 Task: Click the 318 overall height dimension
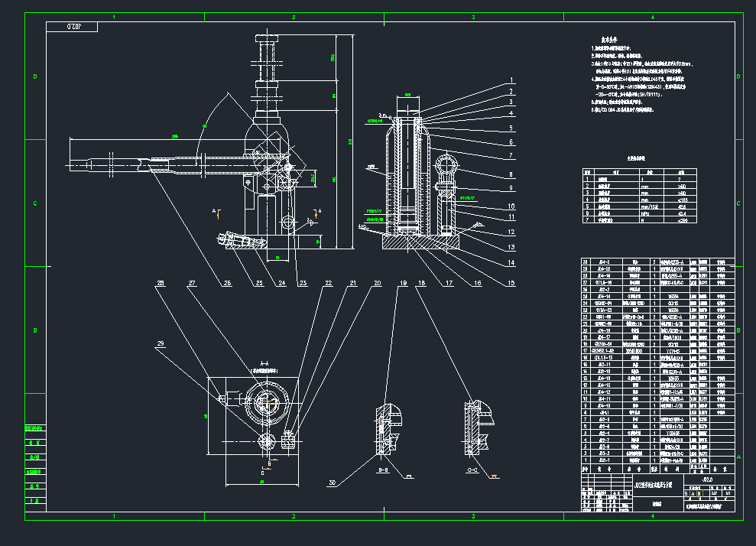point(351,142)
